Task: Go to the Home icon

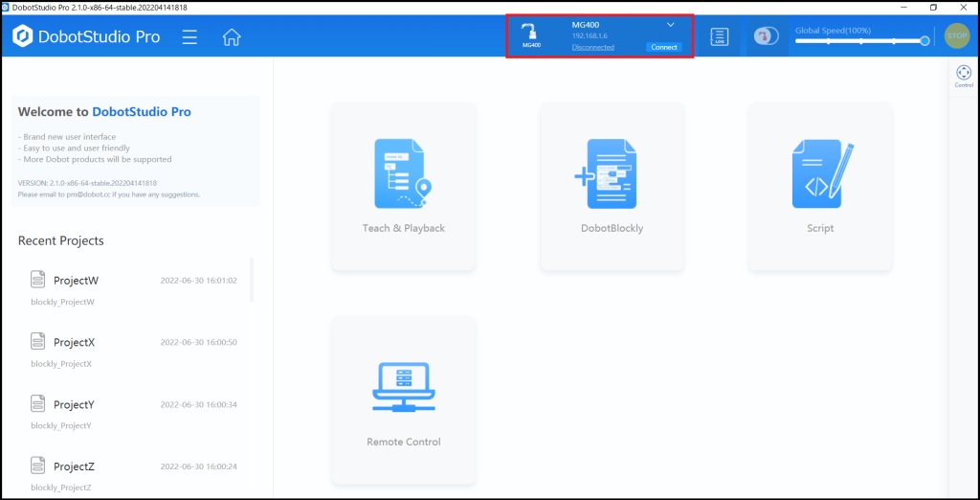Action: pyautogui.click(x=232, y=37)
